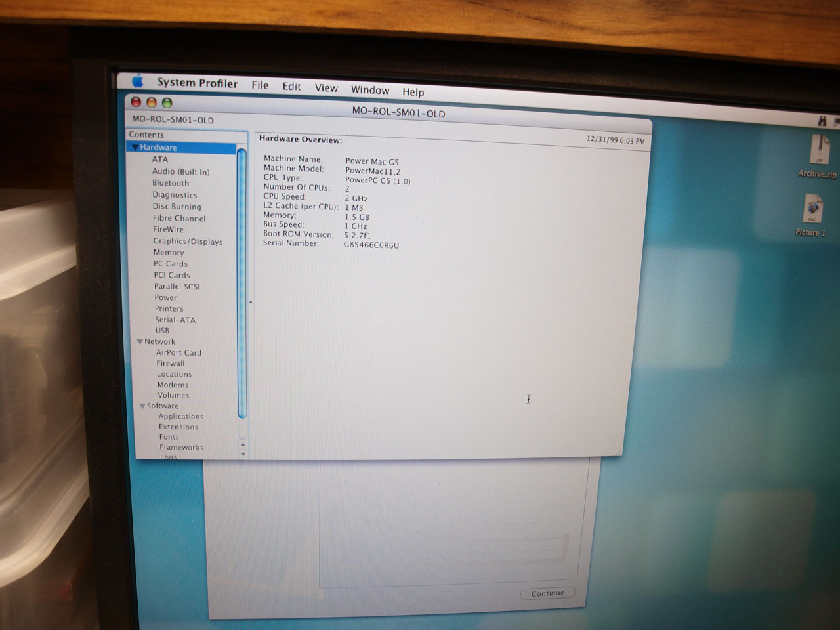Screen dimensions: 840x630
Task: Open the View menu
Action: point(326,88)
